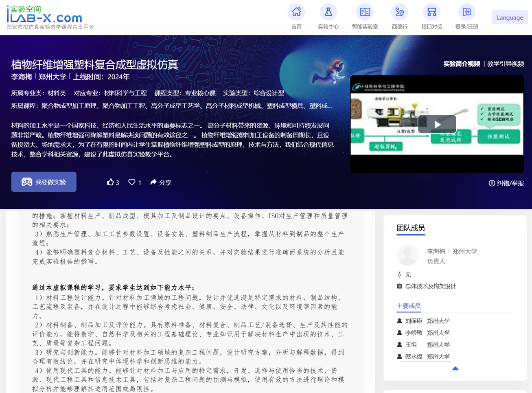This screenshot has height=393, width=532.
Task: Switch to 实验简介视频 tab
Action: click(x=461, y=64)
